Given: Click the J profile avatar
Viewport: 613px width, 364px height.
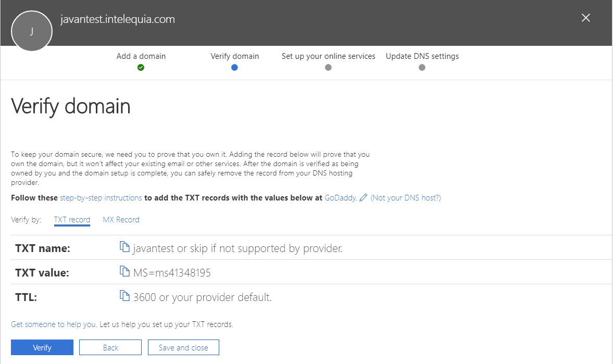Looking at the screenshot, I should (31, 31).
